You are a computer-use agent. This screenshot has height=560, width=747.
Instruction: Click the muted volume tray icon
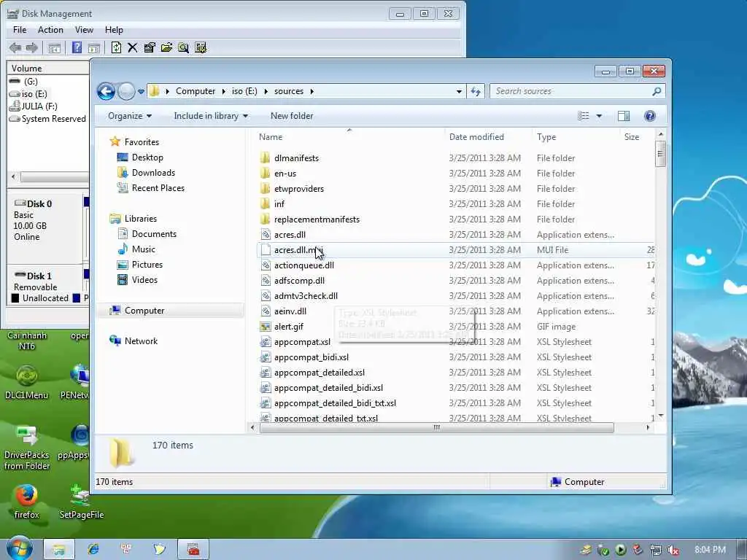point(673,550)
